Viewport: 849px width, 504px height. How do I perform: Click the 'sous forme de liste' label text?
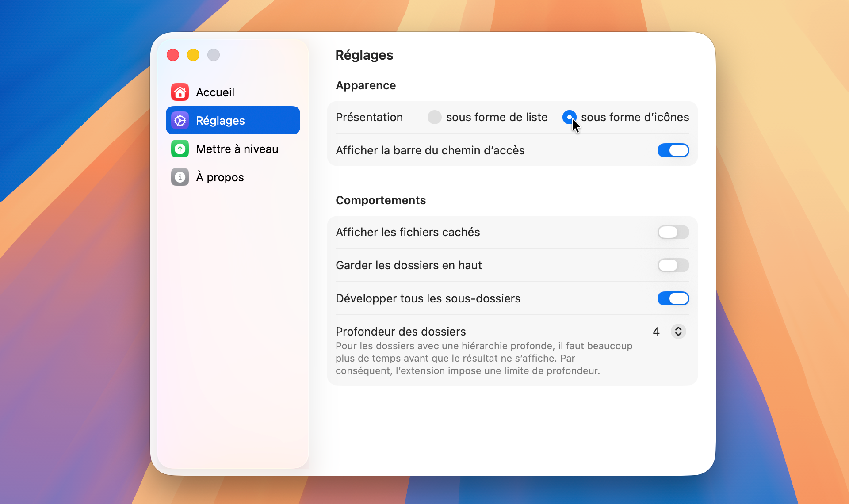point(497,117)
